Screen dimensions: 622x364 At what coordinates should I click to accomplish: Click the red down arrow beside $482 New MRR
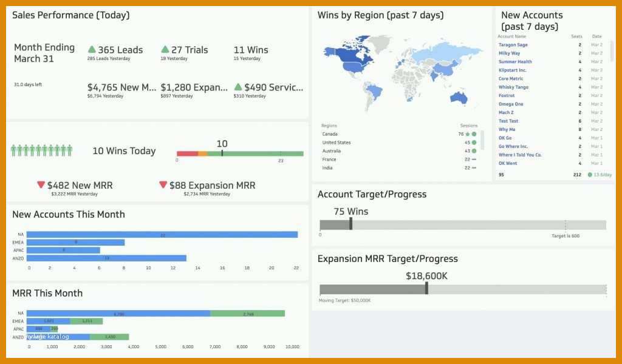pyautogui.click(x=41, y=184)
